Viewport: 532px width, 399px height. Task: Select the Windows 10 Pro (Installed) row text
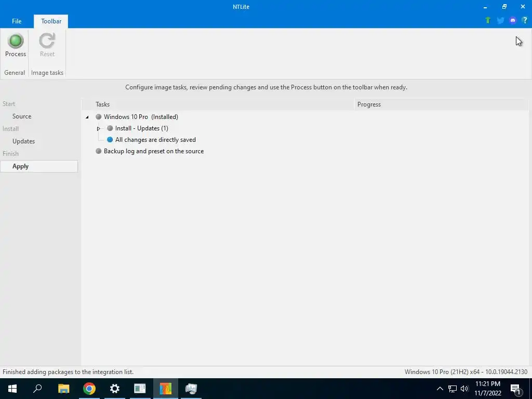(x=141, y=117)
